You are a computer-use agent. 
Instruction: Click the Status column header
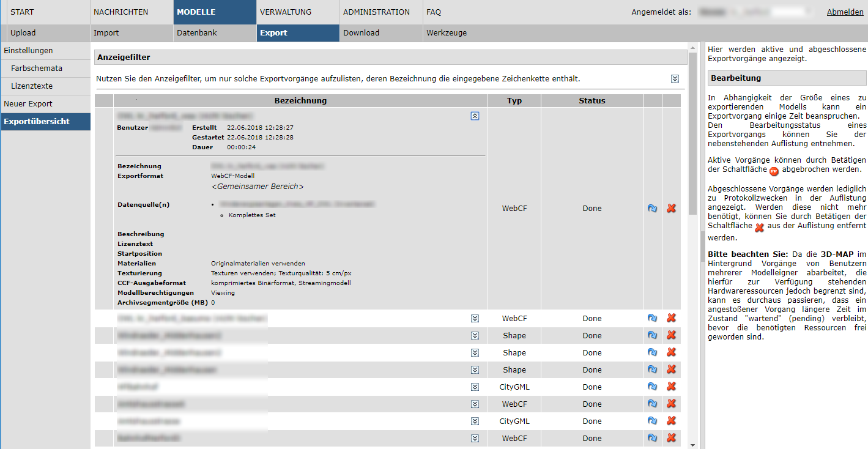[x=592, y=101]
